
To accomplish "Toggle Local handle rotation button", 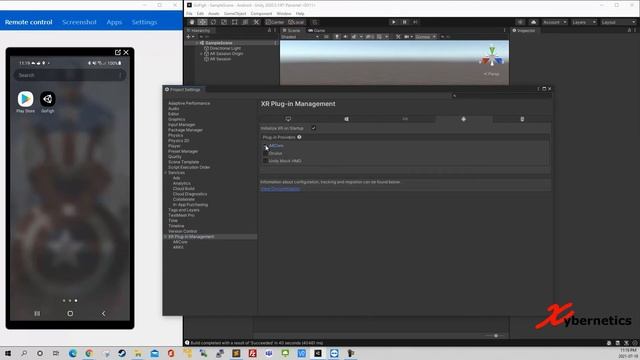I will (x=296, y=22).
